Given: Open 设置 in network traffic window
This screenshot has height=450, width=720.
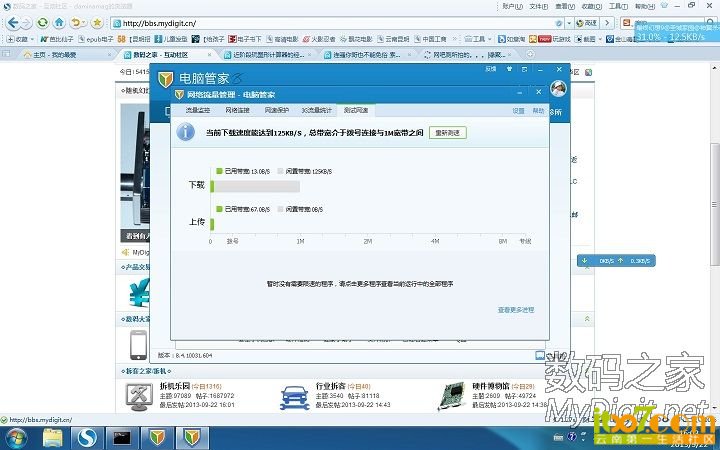Looking at the screenshot, I should [518, 111].
